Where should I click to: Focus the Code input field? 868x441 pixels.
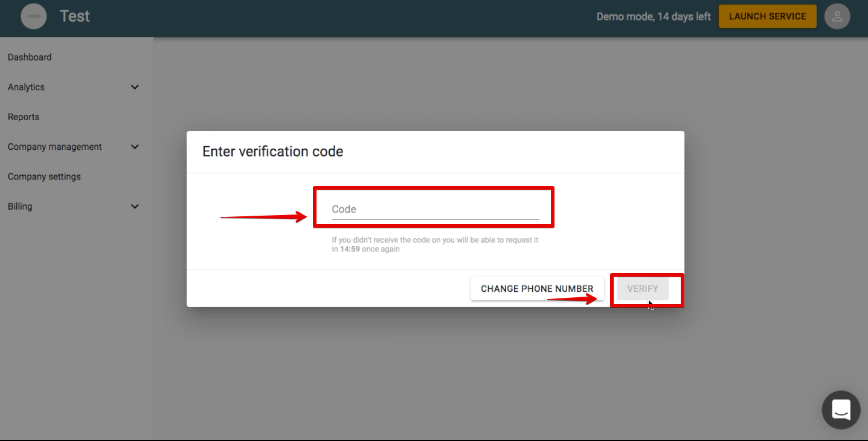pos(436,209)
